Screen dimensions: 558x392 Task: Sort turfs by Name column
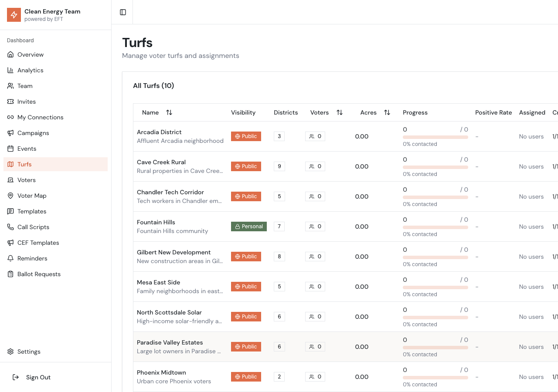click(169, 112)
